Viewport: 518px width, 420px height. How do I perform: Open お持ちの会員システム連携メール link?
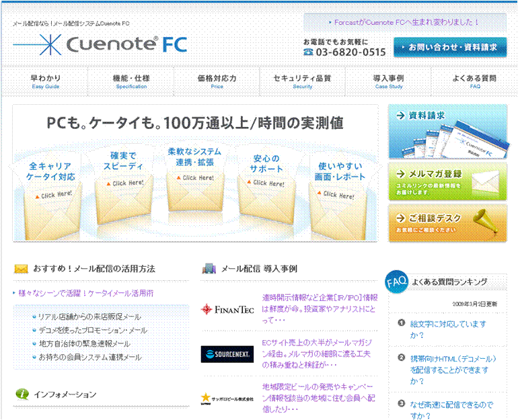pyautogui.click(x=90, y=358)
